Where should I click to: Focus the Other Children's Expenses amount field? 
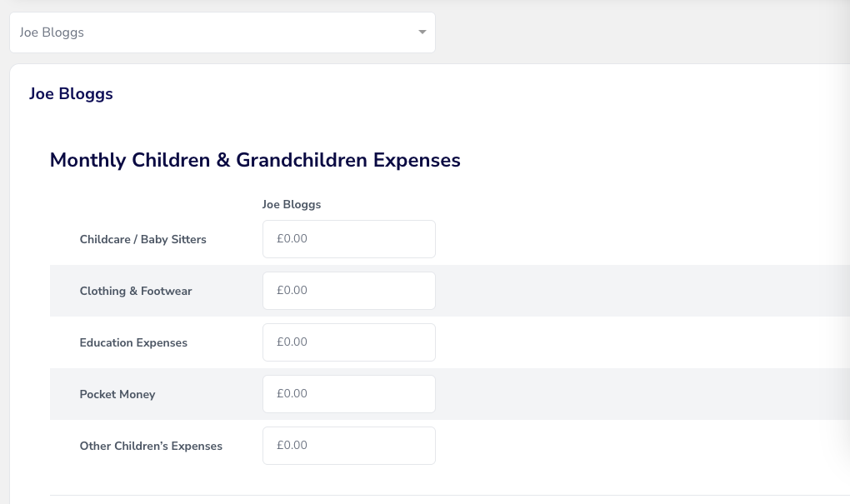point(349,446)
